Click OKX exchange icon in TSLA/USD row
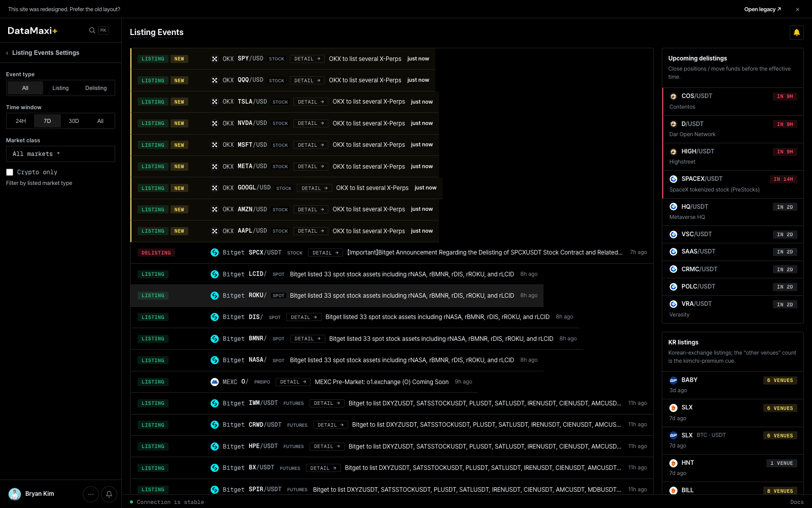 pyautogui.click(x=215, y=102)
